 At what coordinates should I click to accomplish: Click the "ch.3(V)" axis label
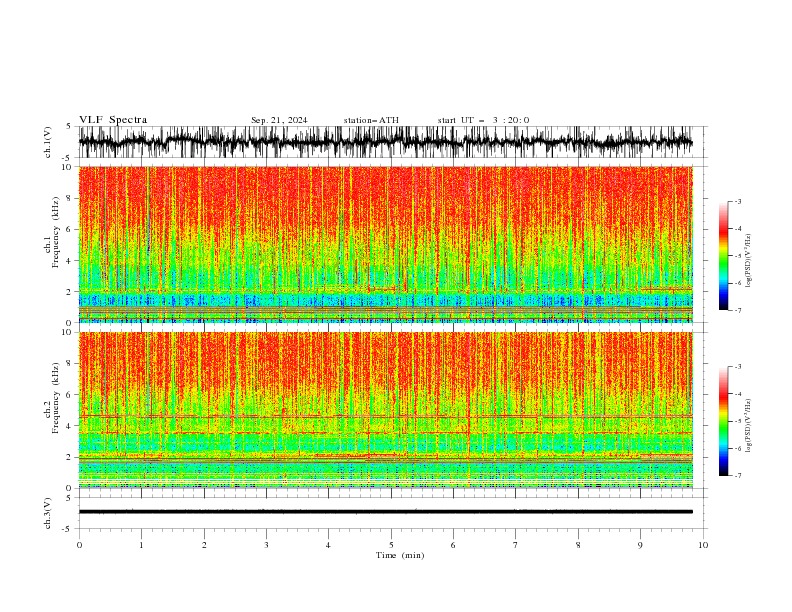48,513
